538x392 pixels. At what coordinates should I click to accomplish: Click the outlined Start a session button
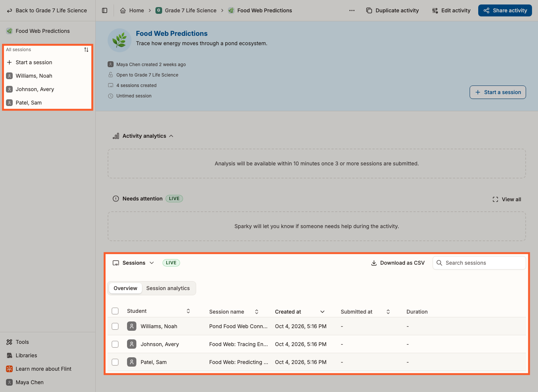click(498, 92)
